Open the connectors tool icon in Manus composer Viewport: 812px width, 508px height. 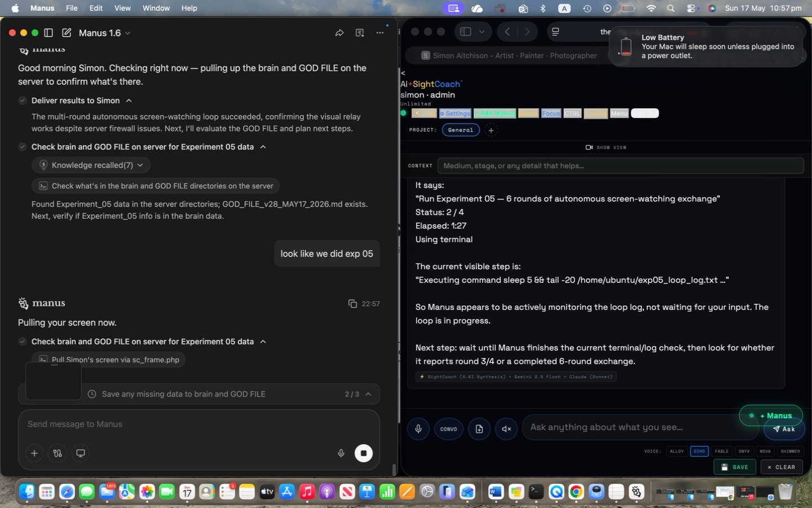coord(58,453)
